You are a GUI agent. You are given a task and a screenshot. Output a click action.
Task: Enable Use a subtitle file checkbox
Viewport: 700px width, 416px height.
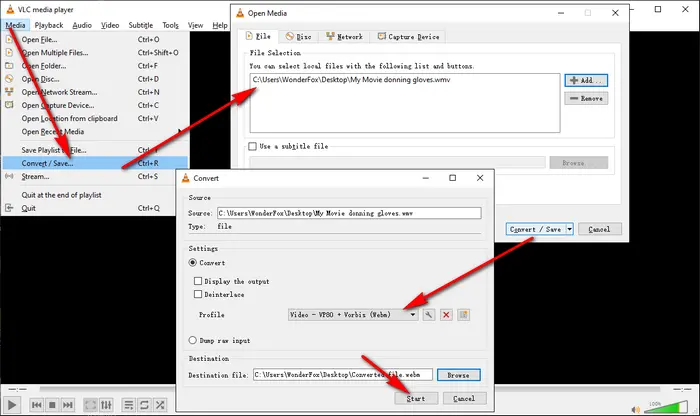(x=253, y=146)
